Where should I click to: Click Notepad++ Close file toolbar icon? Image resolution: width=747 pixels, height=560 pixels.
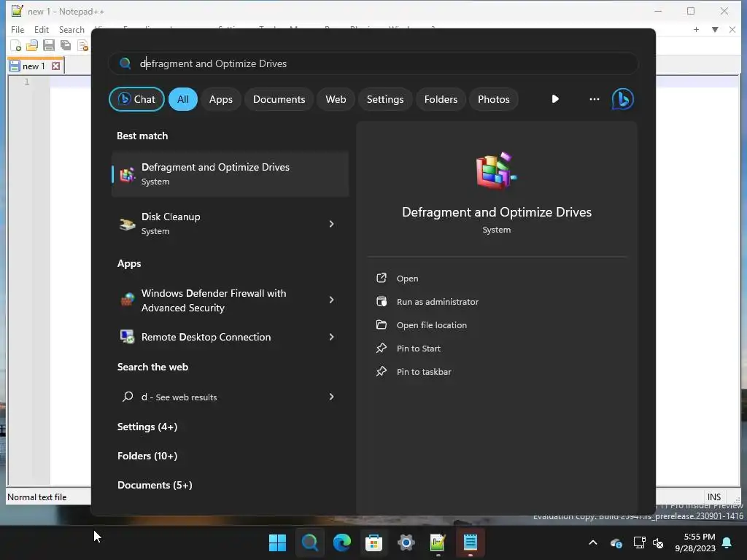(83, 45)
